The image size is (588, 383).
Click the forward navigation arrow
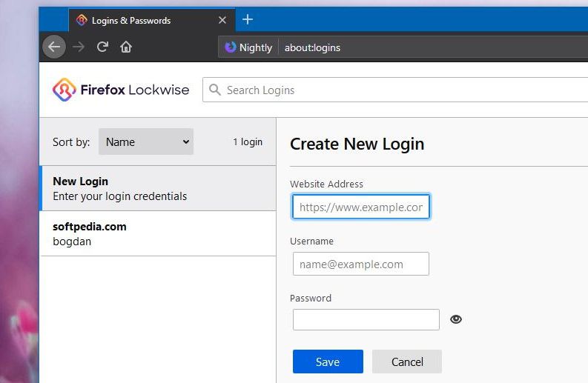(78, 47)
